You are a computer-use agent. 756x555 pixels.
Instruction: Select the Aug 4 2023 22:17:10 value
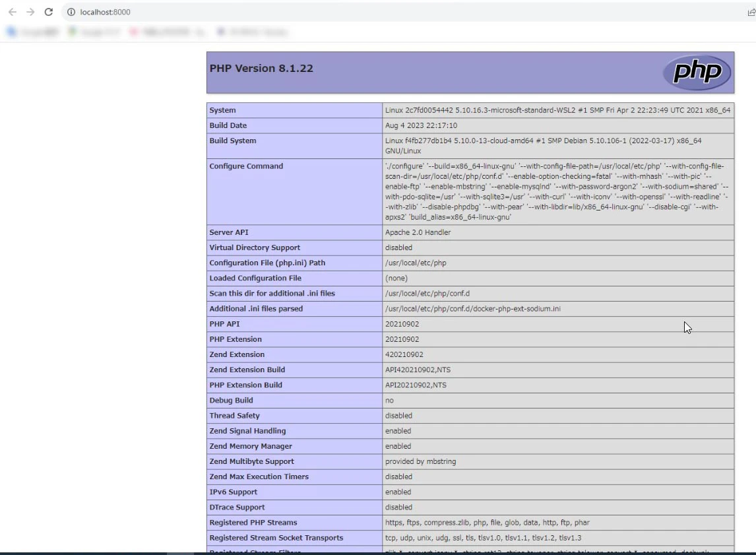[x=421, y=125]
